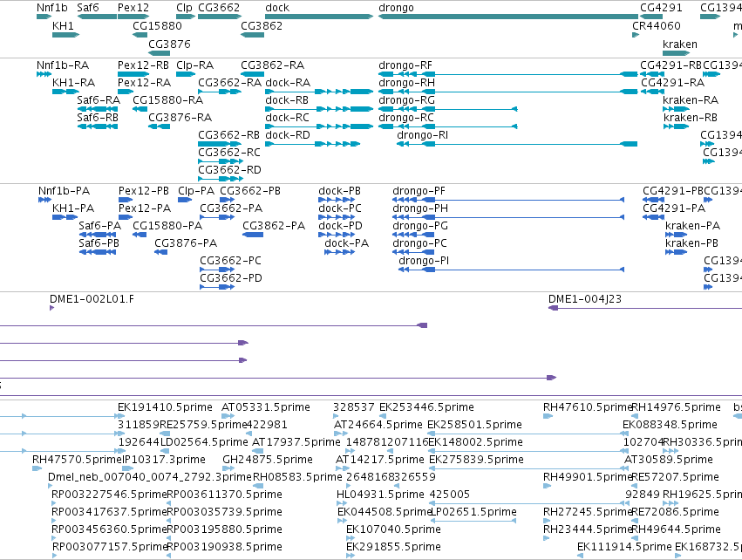Click the dock gene bar
This screenshot has width=742, height=560.
(x=319, y=17)
